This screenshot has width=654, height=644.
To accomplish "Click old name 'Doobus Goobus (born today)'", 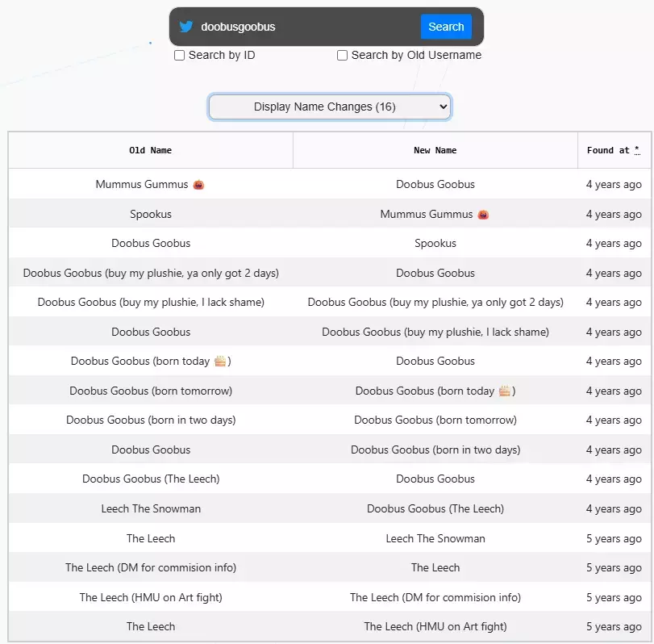I will click(x=151, y=361).
